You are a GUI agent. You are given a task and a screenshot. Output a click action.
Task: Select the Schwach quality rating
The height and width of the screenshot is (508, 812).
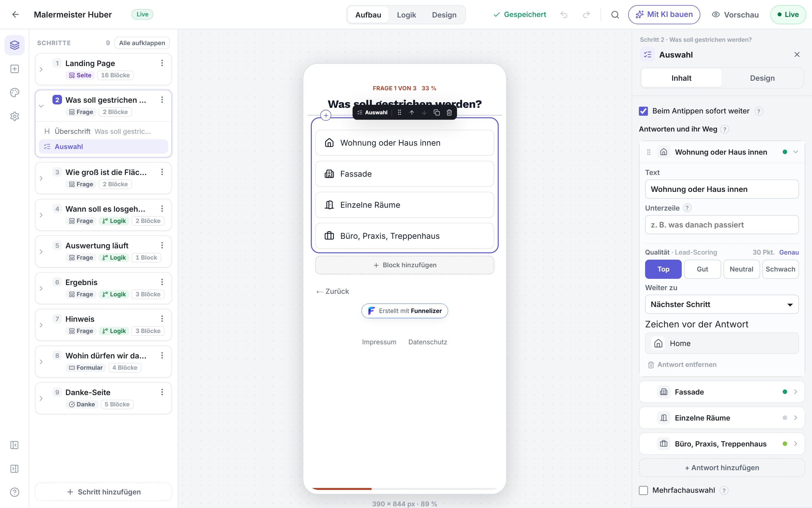780,269
